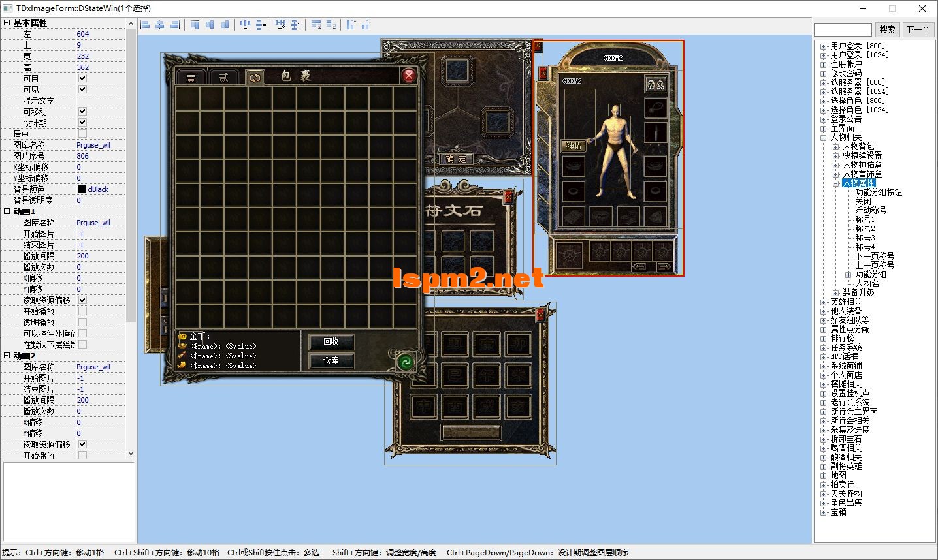Close the 包裹 bag window with red X
The width and height of the screenshot is (938, 560).
(409, 75)
